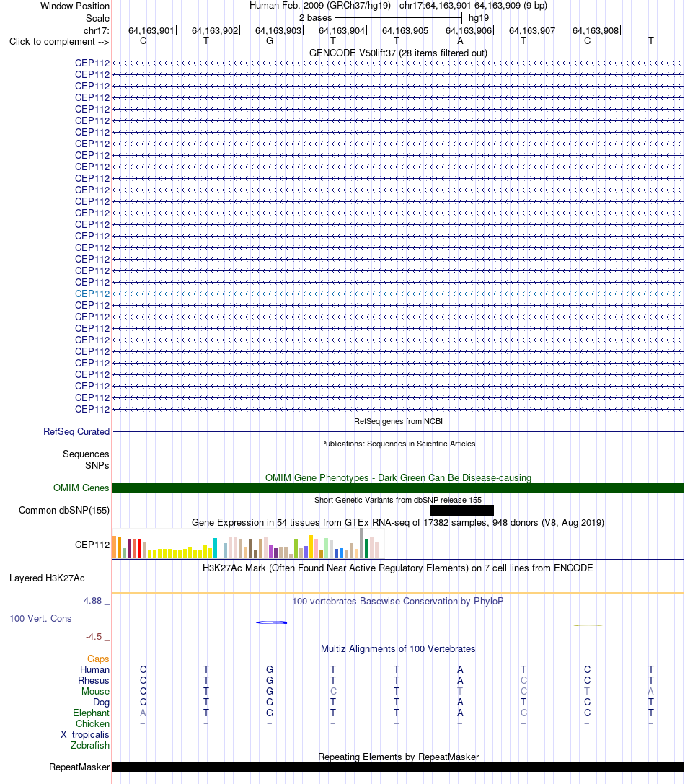Click the 'Dog' alignment row label

pyautogui.click(x=101, y=702)
